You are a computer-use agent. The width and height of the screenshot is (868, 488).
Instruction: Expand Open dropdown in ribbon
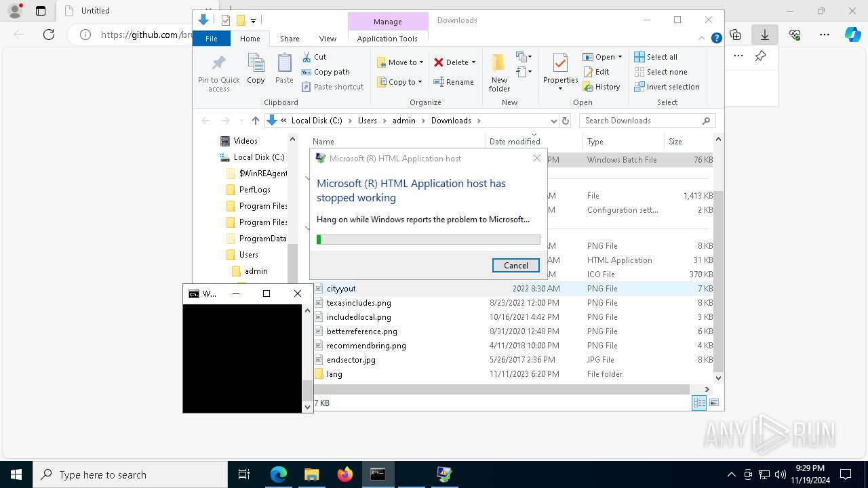620,57
